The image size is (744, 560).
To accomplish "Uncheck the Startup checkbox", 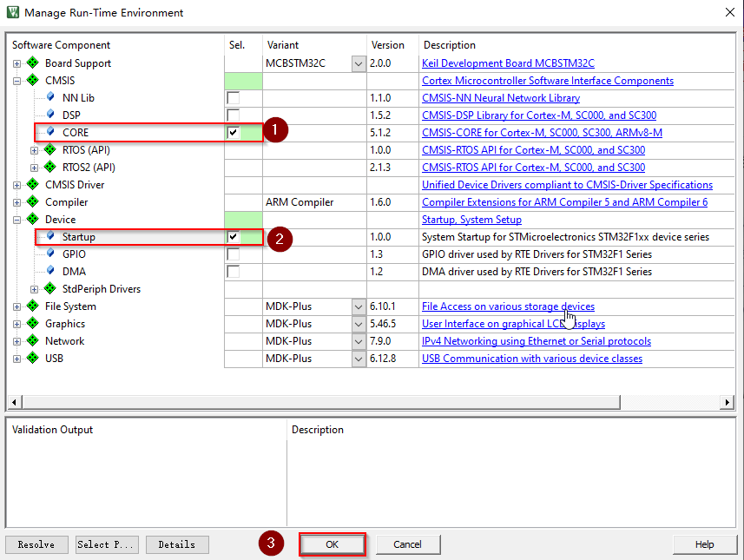I will pos(233,236).
